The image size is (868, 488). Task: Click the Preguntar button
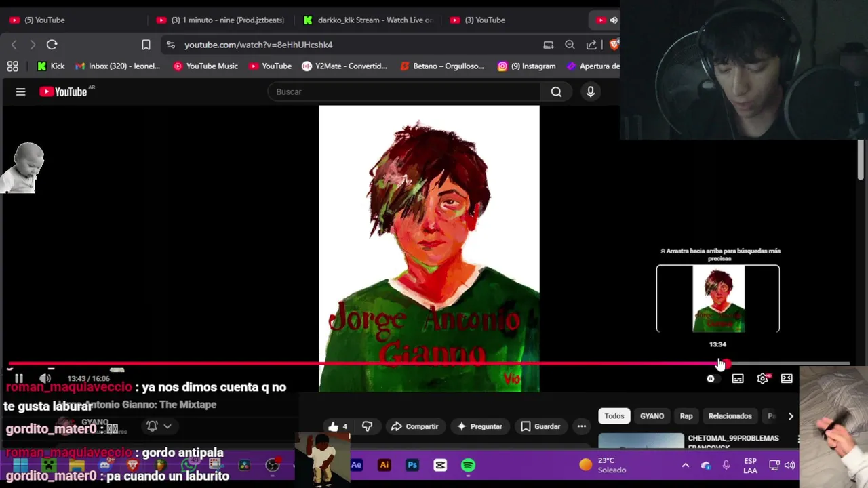479,426
